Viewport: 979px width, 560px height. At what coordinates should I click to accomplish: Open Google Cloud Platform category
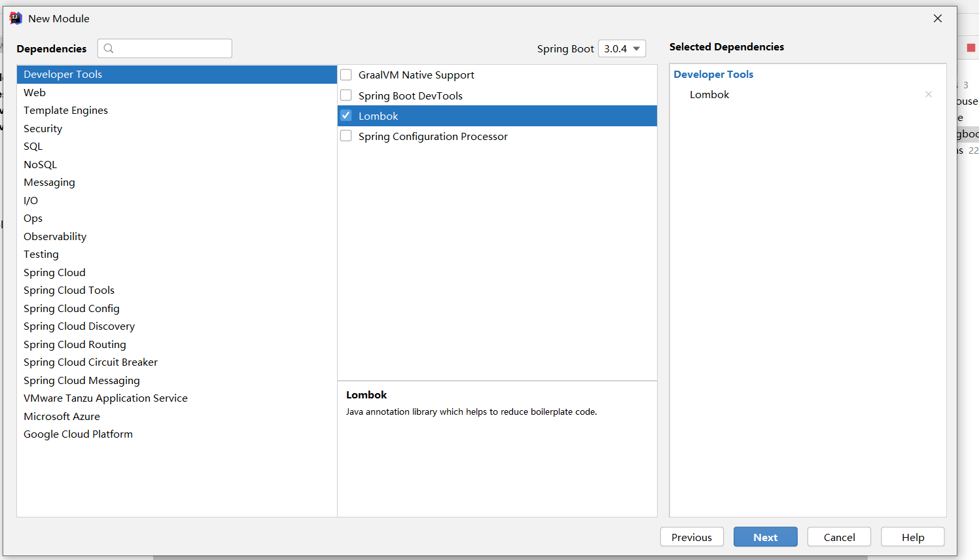pos(78,434)
